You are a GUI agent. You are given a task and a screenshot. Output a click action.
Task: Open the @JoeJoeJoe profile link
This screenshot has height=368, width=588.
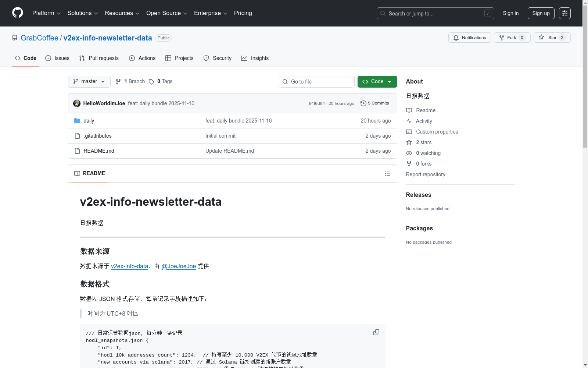coord(179,266)
